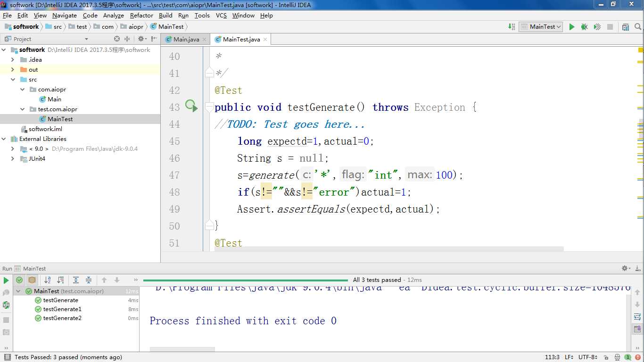Click the tests passed green progress bar
This screenshot has width=644, height=362.
[x=247, y=280]
